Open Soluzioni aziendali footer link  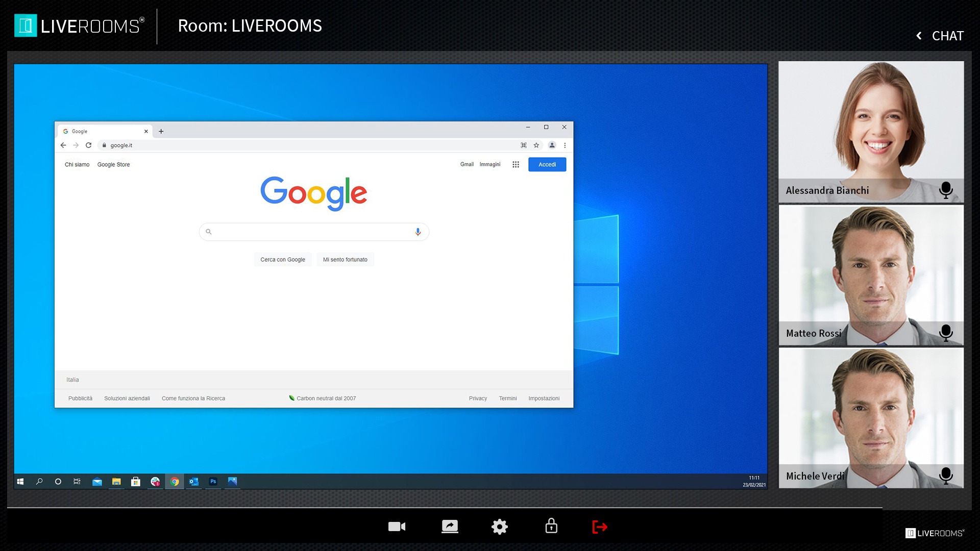[x=127, y=398]
